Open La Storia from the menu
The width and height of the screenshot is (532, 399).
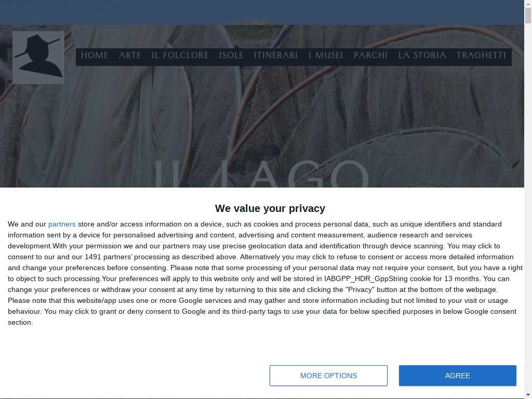tap(422, 56)
